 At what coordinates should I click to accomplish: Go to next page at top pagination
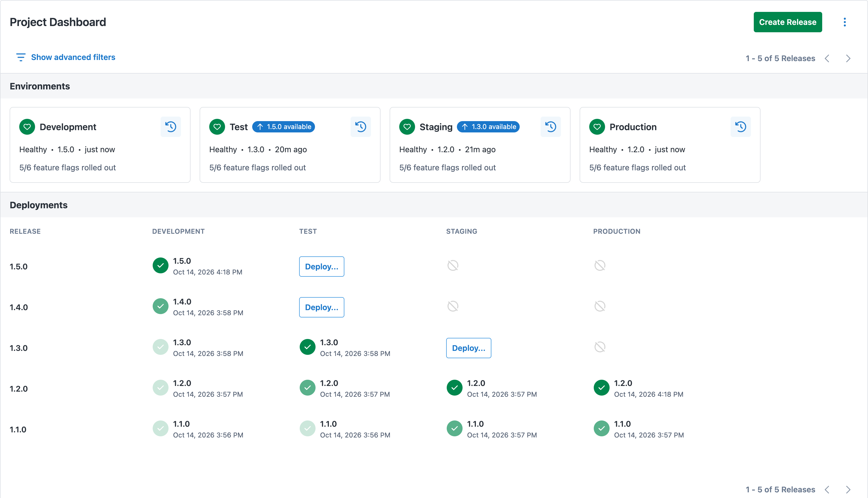(848, 59)
